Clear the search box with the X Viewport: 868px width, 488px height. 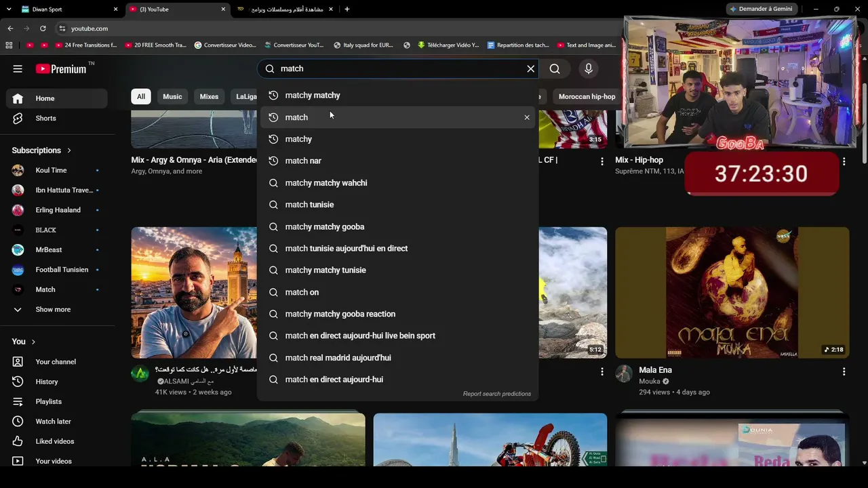pos(531,68)
